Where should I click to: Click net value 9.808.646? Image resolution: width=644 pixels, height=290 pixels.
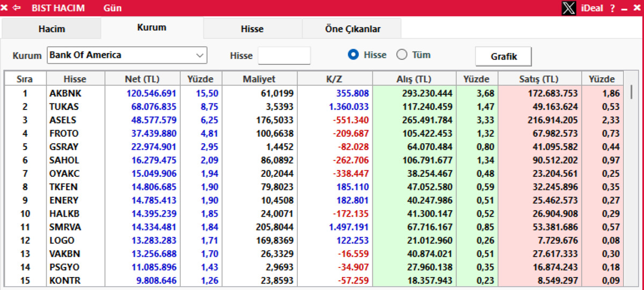click(156, 280)
